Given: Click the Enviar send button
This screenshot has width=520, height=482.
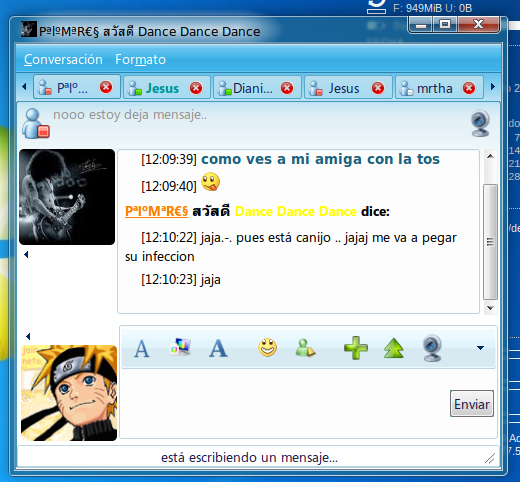Looking at the screenshot, I should (x=472, y=404).
